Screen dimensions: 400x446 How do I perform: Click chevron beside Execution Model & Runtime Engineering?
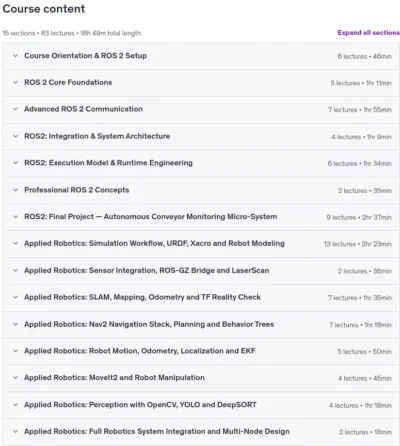15,163
